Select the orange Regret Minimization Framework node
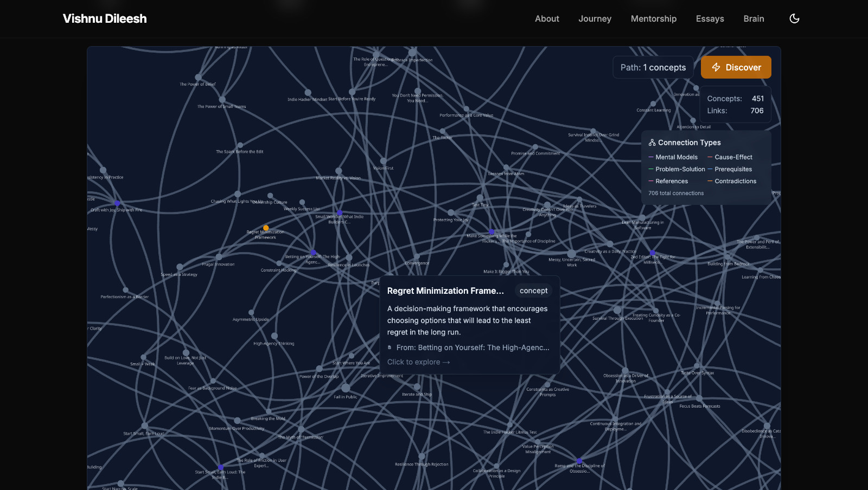The image size is (868, 490). (266, 228)
